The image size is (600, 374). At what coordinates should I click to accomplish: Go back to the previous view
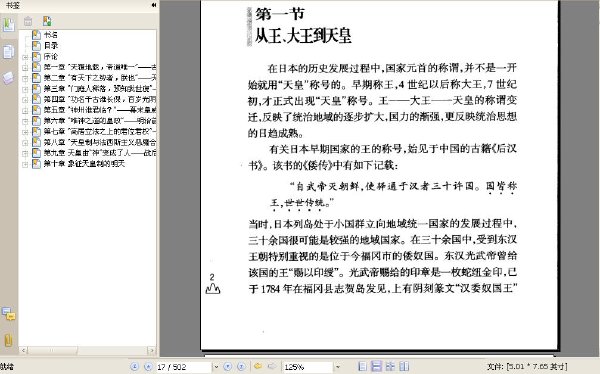pyautogui.click(x=258, y=366)
